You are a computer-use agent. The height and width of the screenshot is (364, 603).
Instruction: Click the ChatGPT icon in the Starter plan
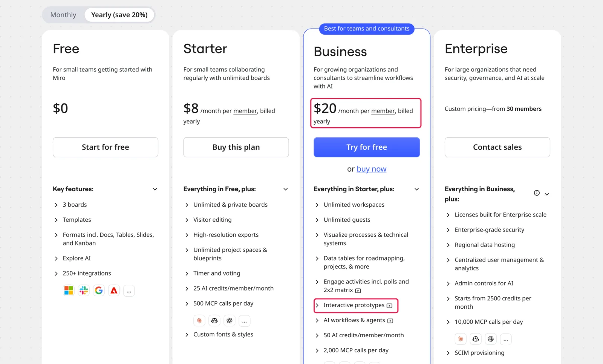click(230, 320)
